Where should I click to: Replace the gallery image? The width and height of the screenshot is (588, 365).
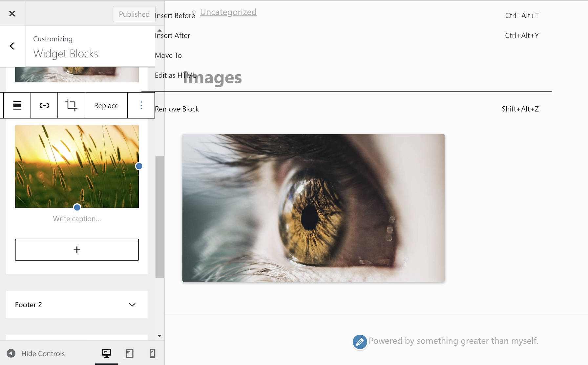click(x=106, y=105)
